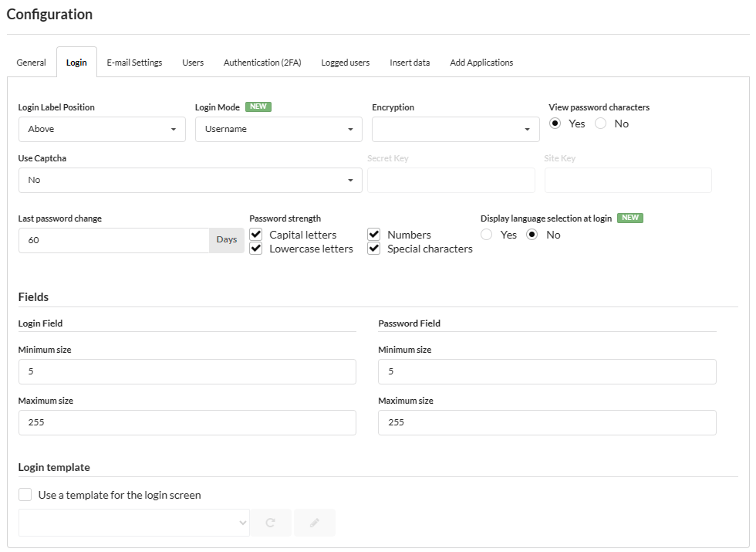756x552 pixels.
Task: Toggle the Numbers checkbox
Action: [x=374, y=235]
